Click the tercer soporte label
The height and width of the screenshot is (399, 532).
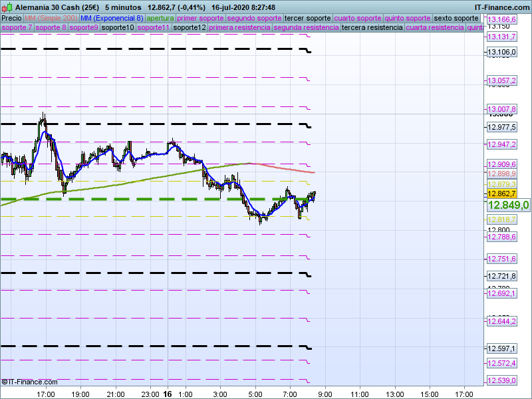tap(307, 18)
